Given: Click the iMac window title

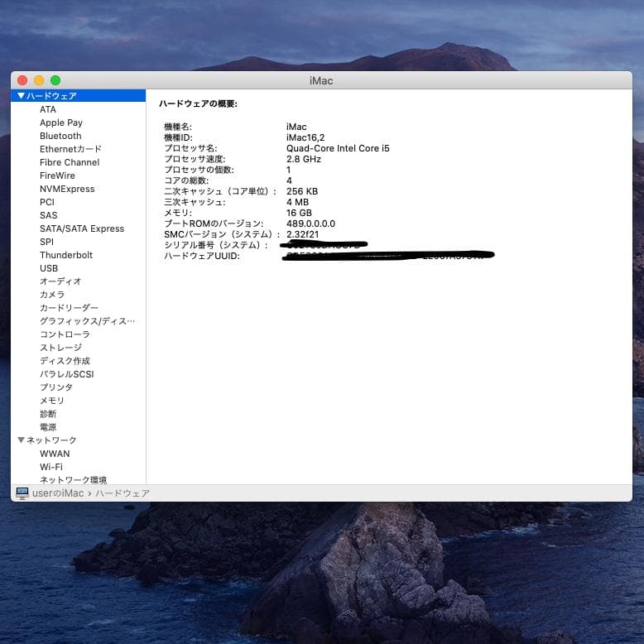Looking at the screenshot, I should click(x=321, y=80).
